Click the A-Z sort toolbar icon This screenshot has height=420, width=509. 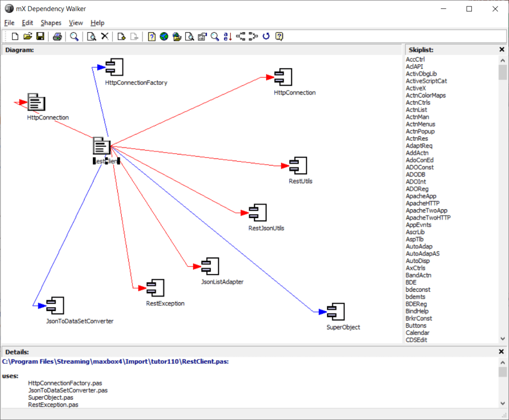(x=228, y=36)
